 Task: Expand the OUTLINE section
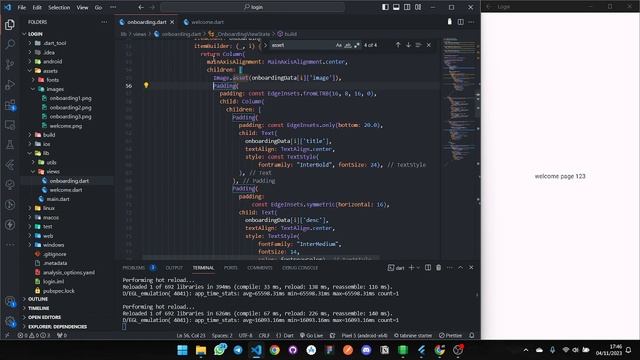38,299
